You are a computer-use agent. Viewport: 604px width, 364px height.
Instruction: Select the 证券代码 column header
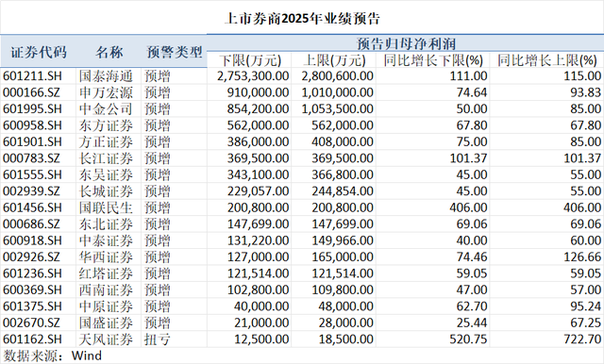38,52
